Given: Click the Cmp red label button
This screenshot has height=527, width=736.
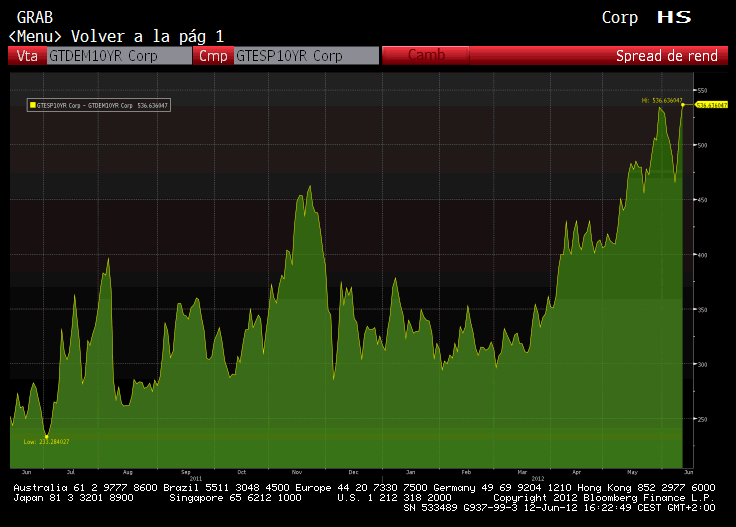Looking at the screenshot, I should 214,56.
